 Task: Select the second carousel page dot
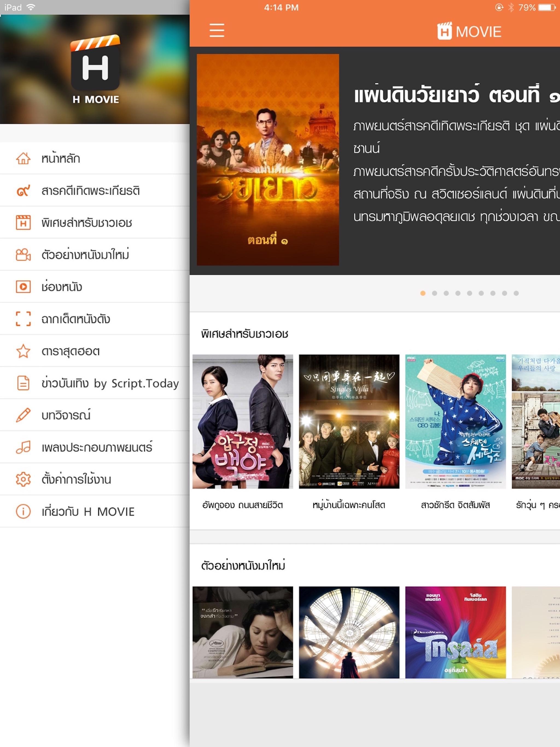[434, 293]
